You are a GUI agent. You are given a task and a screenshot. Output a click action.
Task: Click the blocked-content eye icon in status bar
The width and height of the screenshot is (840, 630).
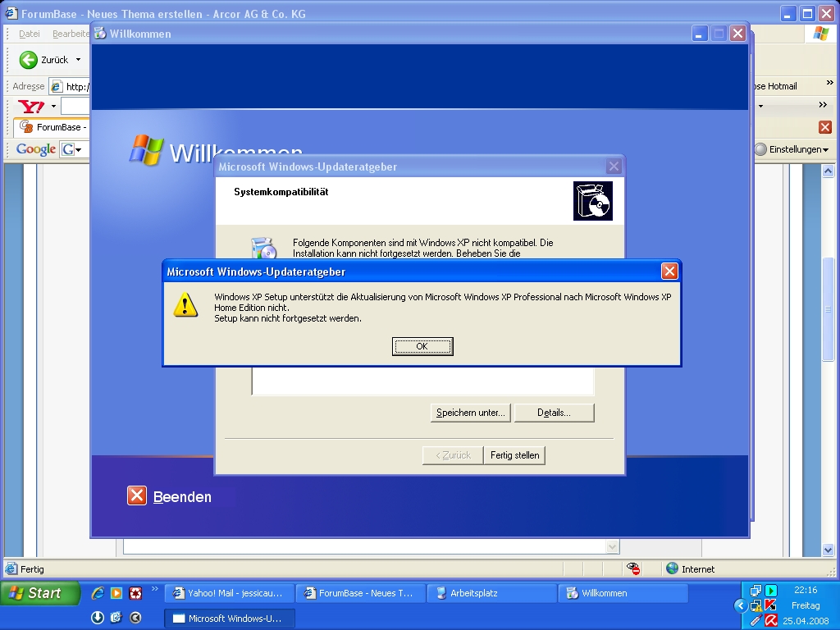633,568
